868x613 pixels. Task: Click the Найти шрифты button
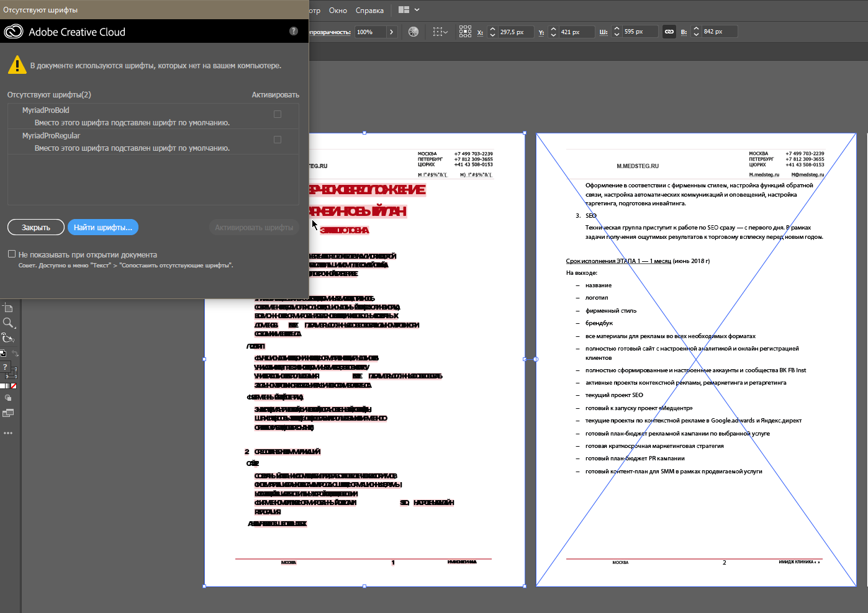[103, 227]
